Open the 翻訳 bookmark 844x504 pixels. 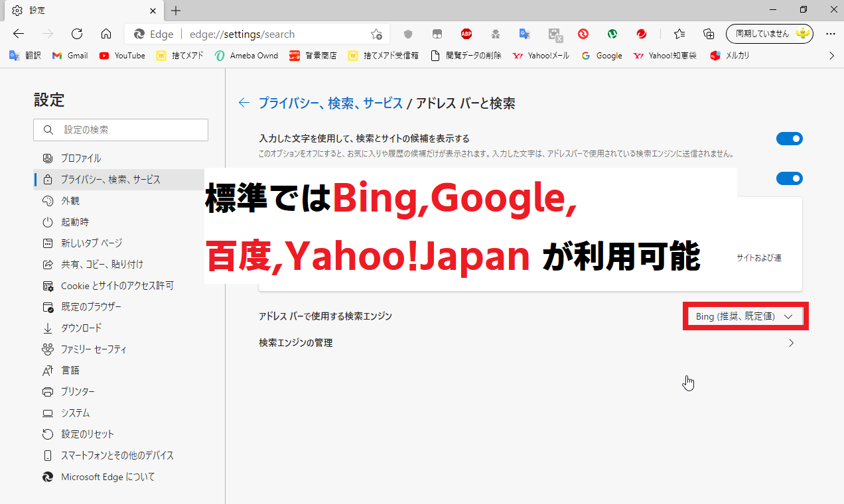pyautogui.click(x=25, y=56)
